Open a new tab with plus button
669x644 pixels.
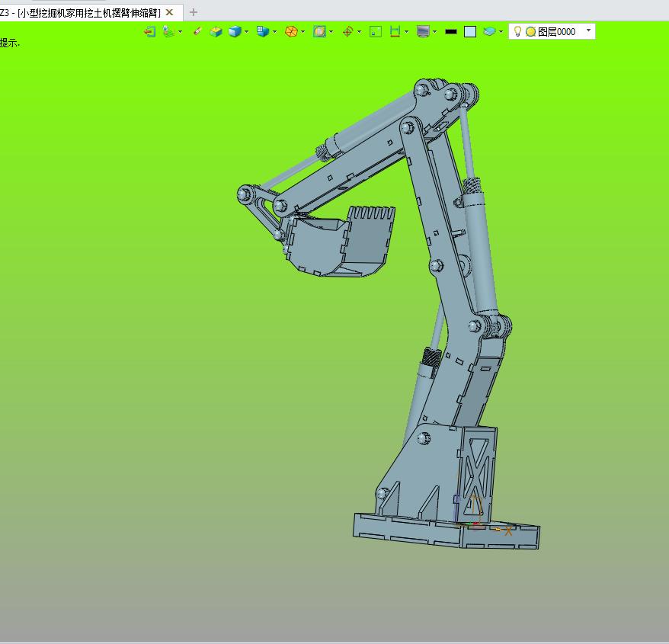194,12
